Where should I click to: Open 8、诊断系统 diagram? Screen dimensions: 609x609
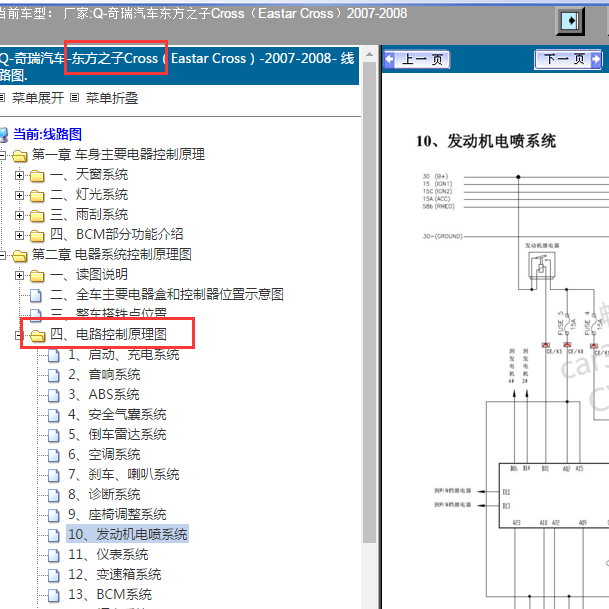pos(104,494)
